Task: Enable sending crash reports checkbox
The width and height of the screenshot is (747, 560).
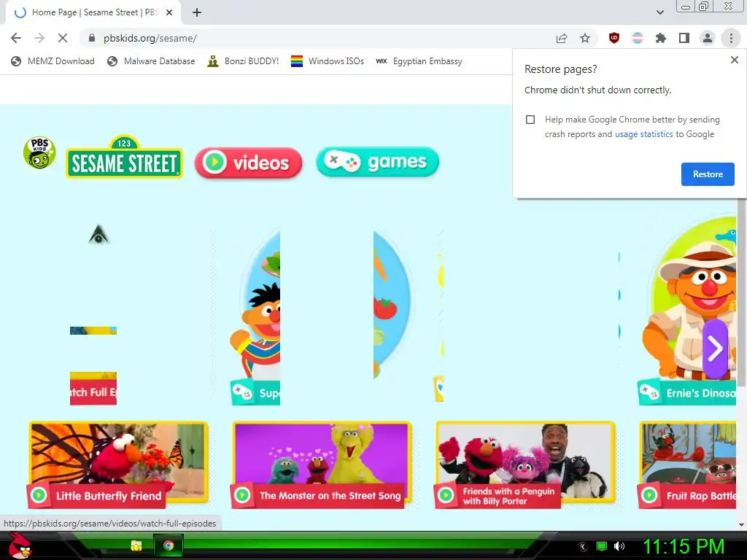Action: pyautogui.click(x=530, y=120)
